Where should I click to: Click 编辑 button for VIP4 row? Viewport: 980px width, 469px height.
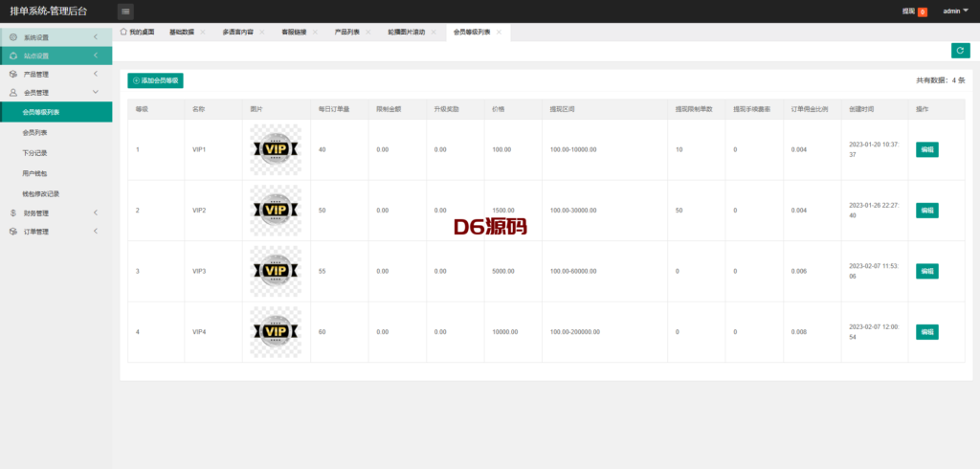926,332
